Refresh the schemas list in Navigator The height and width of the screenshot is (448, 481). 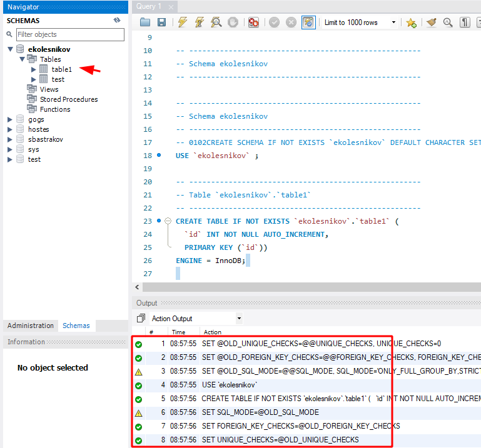coord(116,20)
